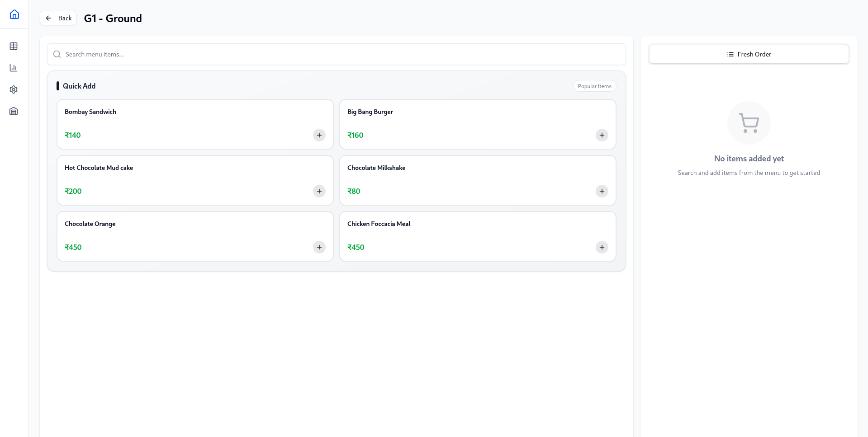Click the ₹140 price
868x437 pixels.
click(x=73, y=135)
